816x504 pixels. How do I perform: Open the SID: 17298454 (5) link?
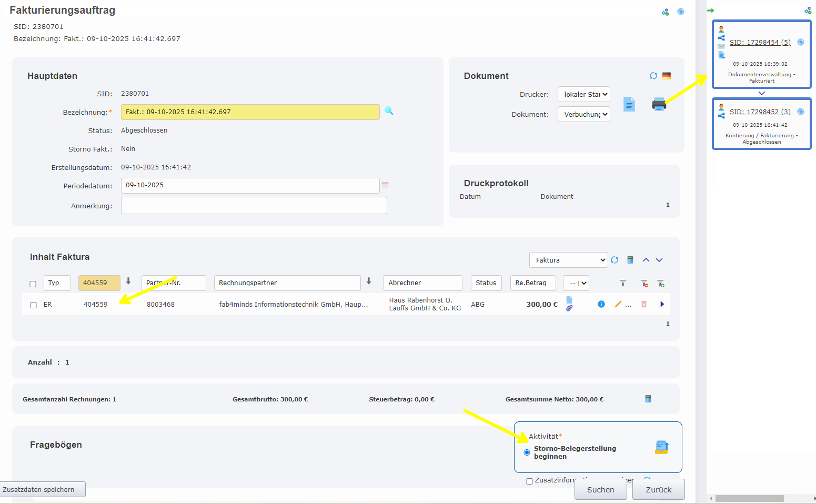pos(760,42)
